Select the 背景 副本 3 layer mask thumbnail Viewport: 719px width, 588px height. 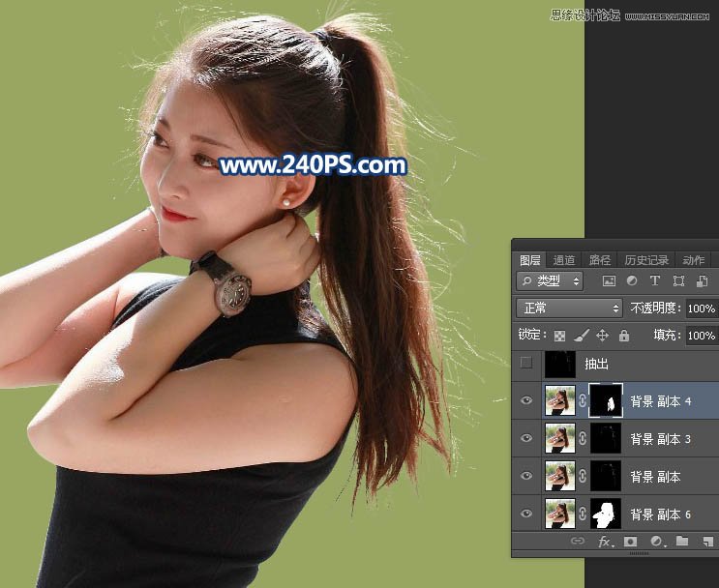[605, 438]
